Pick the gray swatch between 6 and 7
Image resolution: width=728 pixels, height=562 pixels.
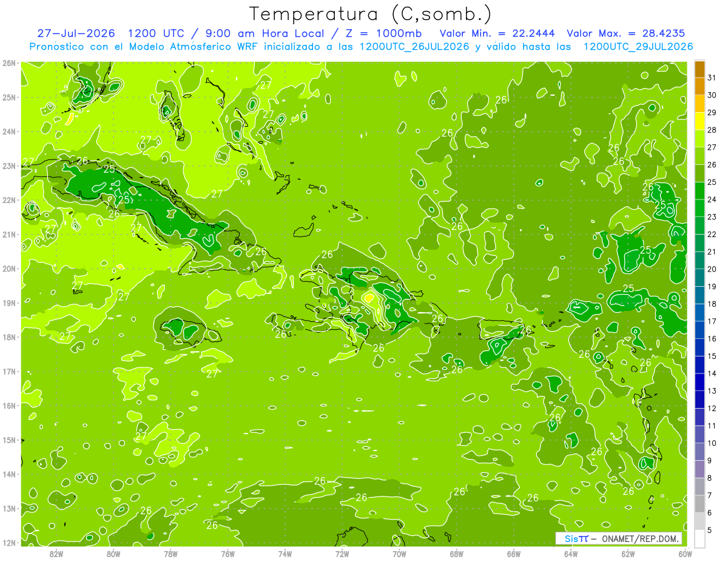click(x=699, y=503)
